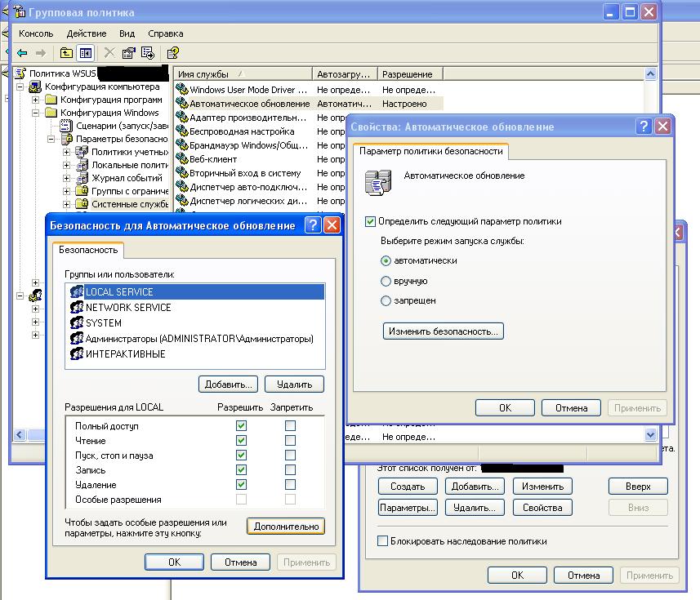The image size is (700, 600).
Task: Toggle Разрешить for Полный доступ
Action: coord(241,425)
